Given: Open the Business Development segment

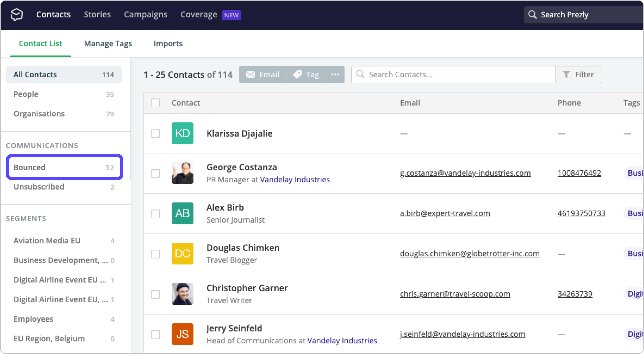Looking at the screenshot, I should [64, 260].
